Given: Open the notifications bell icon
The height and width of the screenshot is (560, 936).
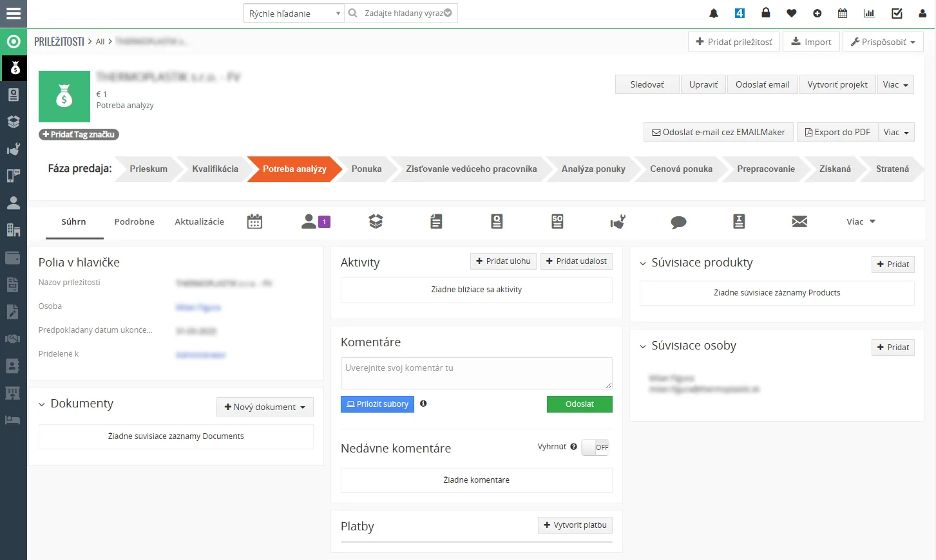Looking at the screenshot, I should (714, 14).
